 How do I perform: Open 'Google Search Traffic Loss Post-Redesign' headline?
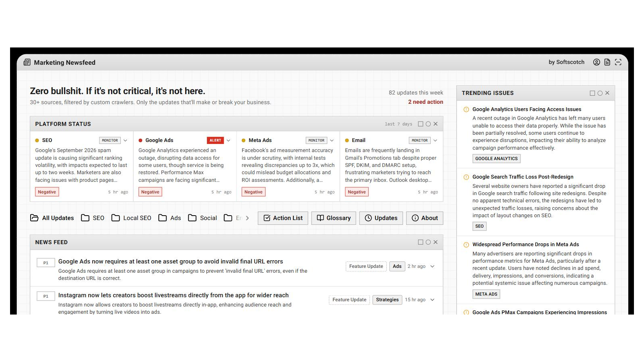[x=523, y=177]
